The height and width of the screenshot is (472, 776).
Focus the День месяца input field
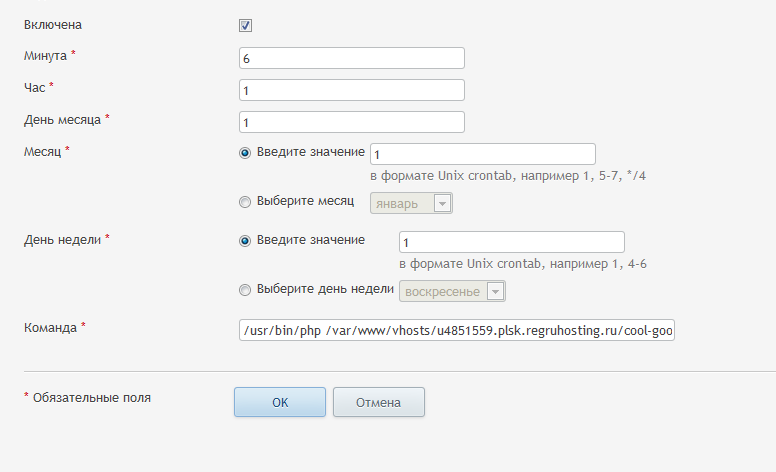(x=352, y=122)
